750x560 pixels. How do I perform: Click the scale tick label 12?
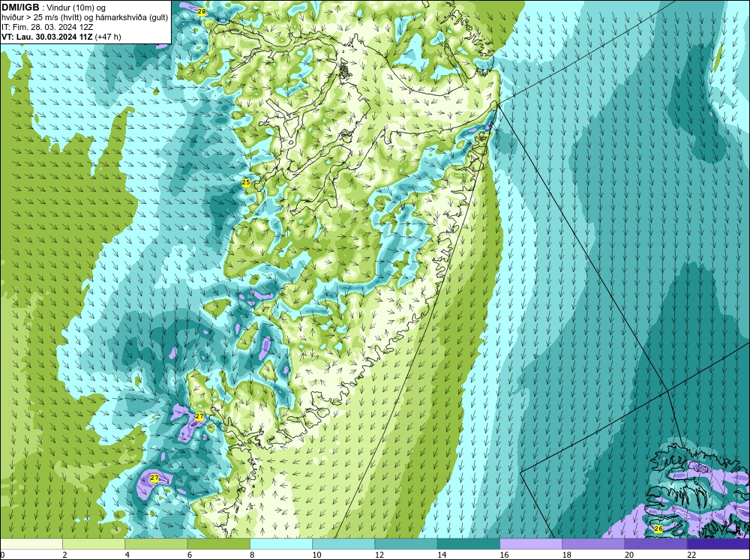click(x=379, y=555)
